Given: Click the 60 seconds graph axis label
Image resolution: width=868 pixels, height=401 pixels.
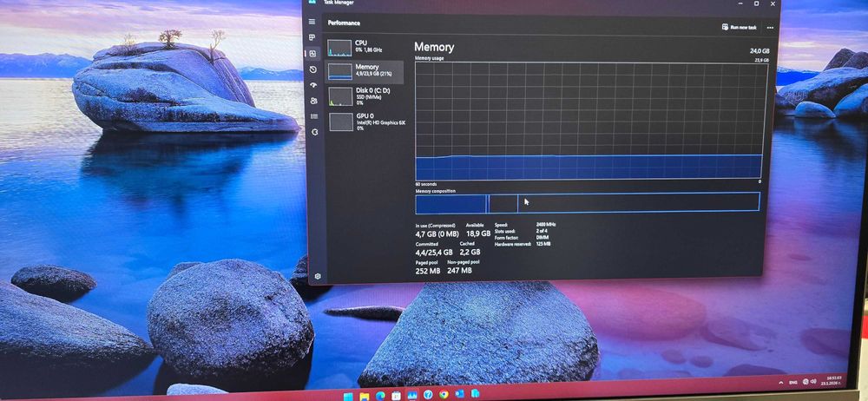Looking at the screenshot, I should pyautogui.click(x=425, y=184).
